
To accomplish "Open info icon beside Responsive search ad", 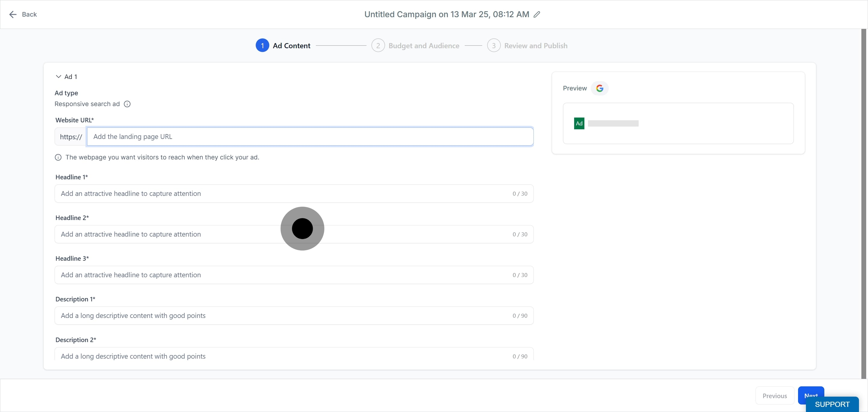I will tap(127, 104).
